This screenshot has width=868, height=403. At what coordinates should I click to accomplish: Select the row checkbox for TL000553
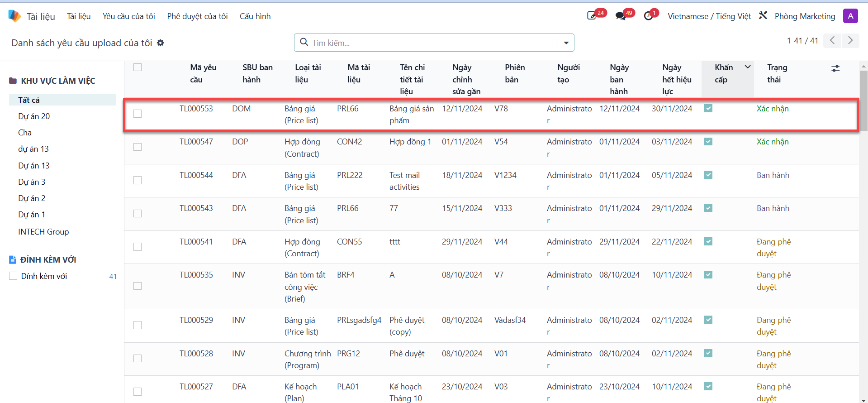pos(138,114)
